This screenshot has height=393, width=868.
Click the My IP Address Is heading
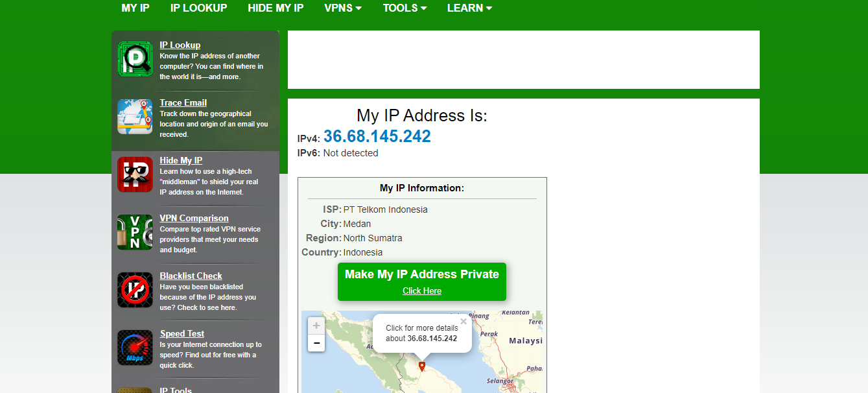[422, 115]
